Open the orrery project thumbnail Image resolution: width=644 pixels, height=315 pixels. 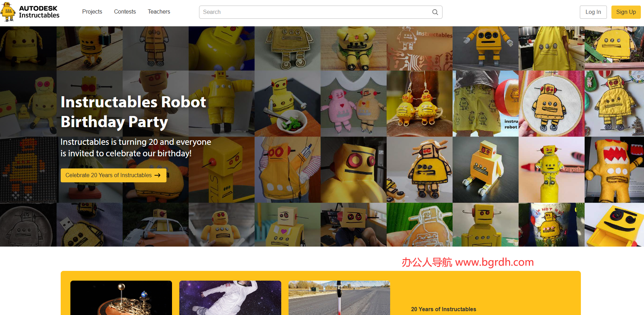pyautogui.click(x=121, y=298)
